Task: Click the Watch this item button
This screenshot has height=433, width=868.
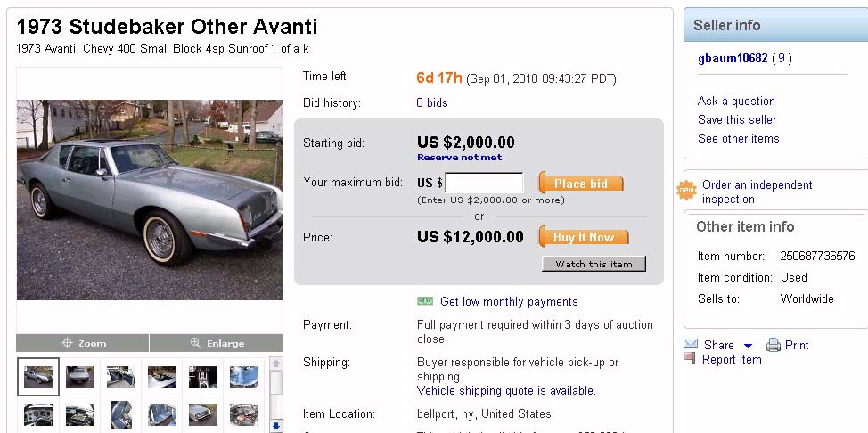Action: pos(594,264)
